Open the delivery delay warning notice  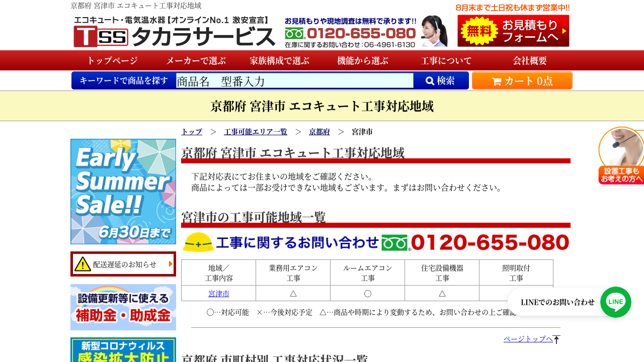123,264
